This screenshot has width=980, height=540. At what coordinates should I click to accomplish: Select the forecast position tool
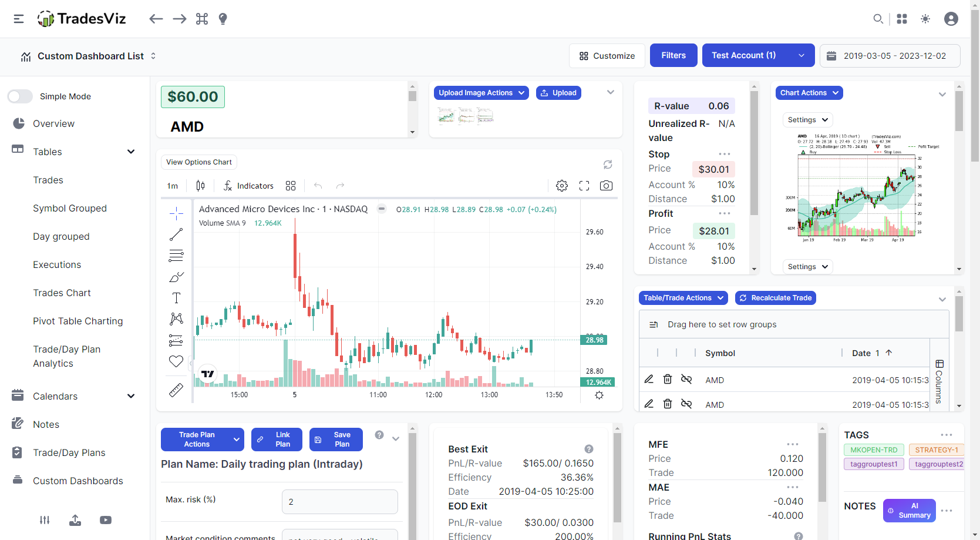pos(176,340)
